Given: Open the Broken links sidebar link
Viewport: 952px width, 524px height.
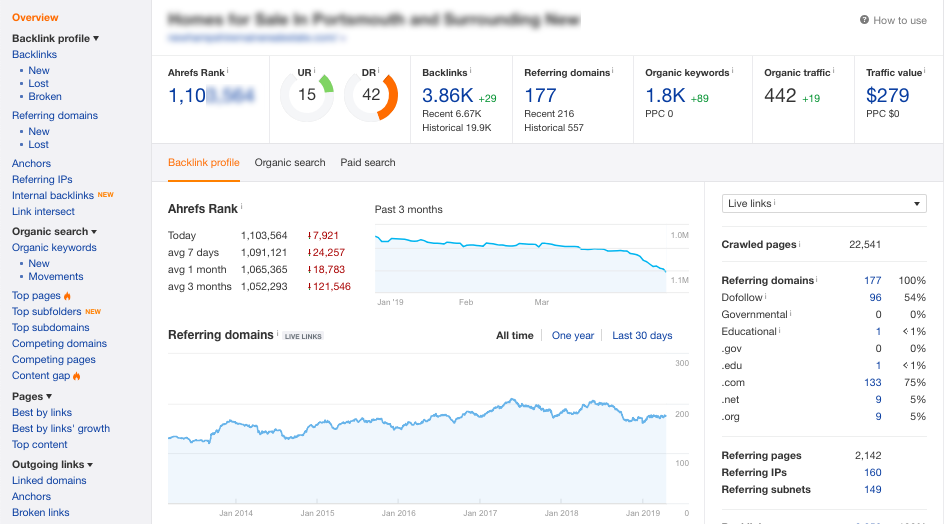Looking at the screenshot, I should tap(41, 513).
